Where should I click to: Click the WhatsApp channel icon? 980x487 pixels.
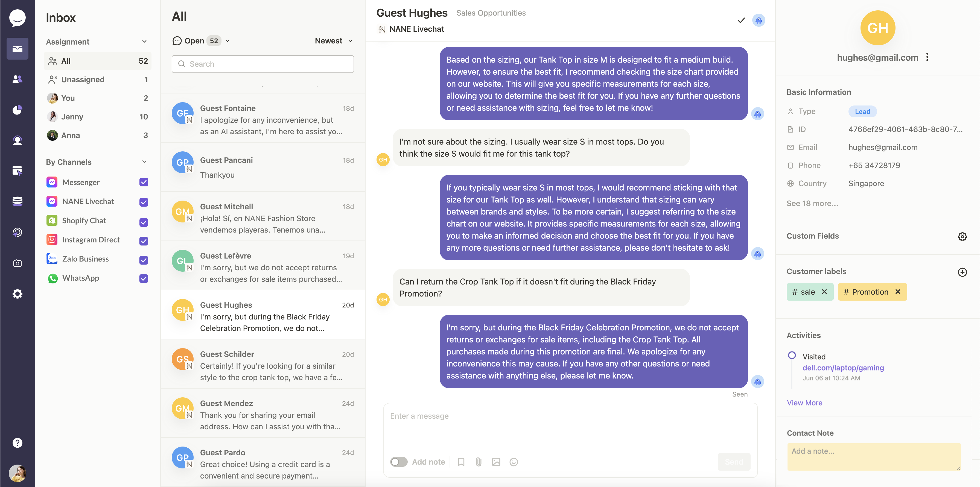click(x=52, y=278)
